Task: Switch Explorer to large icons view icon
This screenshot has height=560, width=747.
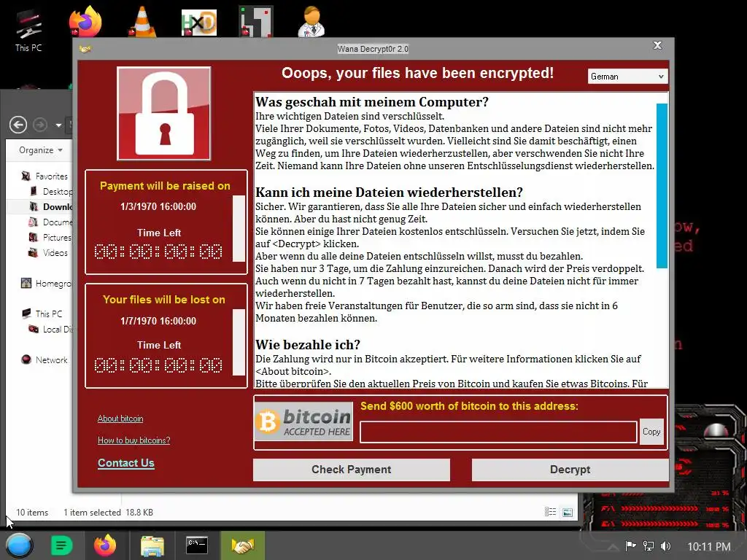Action: [x=568, y=513]
